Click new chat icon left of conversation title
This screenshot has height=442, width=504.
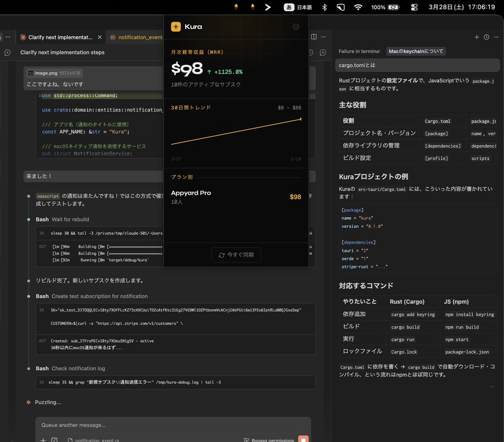[7, 53]
